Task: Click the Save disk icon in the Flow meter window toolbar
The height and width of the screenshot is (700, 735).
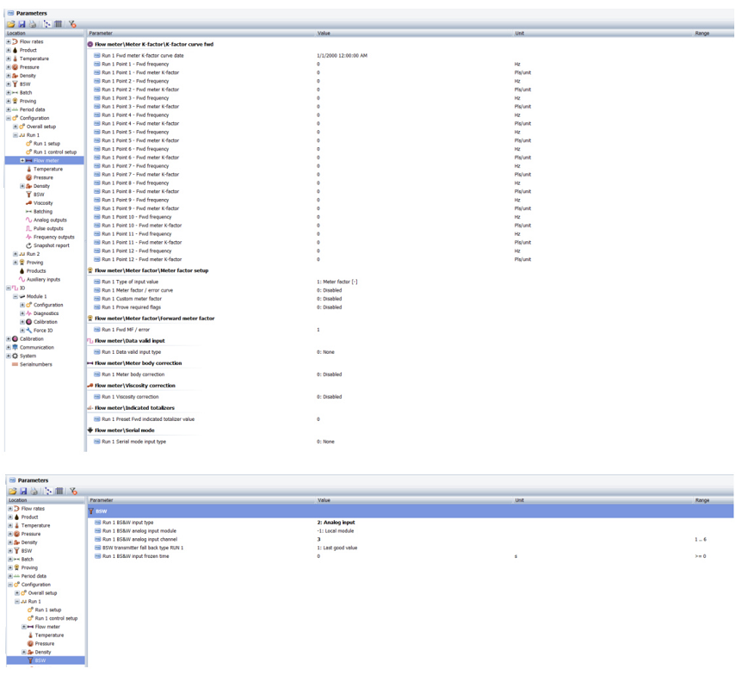Action: click(x=22, y=24)
